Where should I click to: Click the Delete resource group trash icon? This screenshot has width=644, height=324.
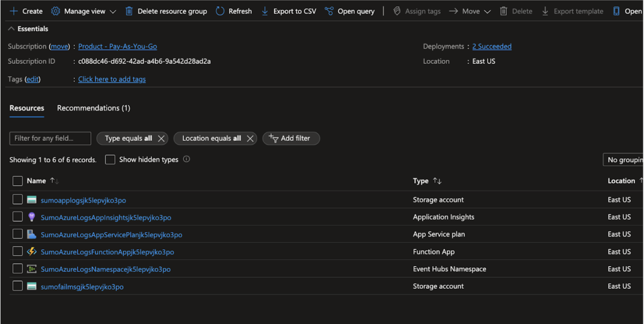pyautogui.click(x=130, y=11)
